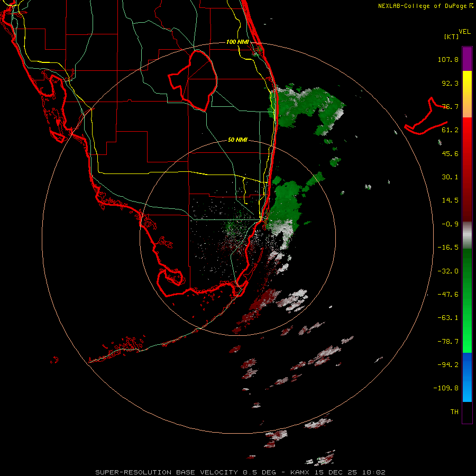The width and height of the screenshot is (476, 476).
Task: Click the [KT] units label
Action: point(452,36)
